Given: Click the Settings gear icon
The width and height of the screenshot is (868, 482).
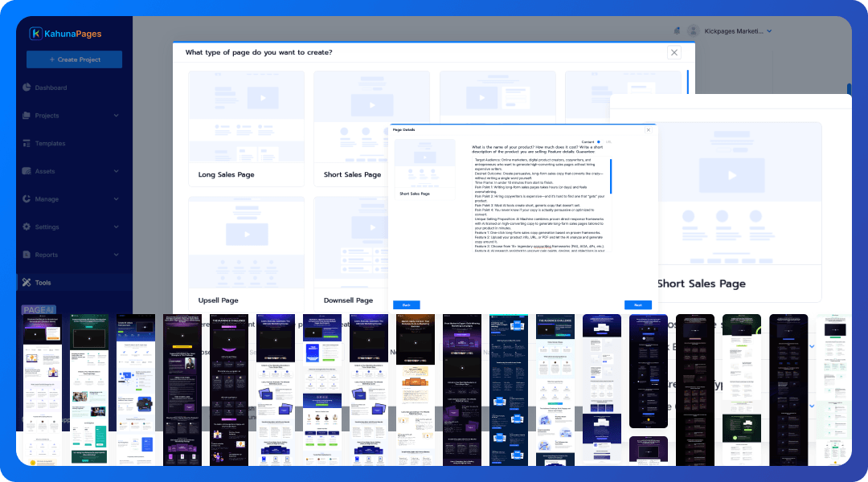Looking at the screenshot, I should pyautogui.click(x=27, y=227).
